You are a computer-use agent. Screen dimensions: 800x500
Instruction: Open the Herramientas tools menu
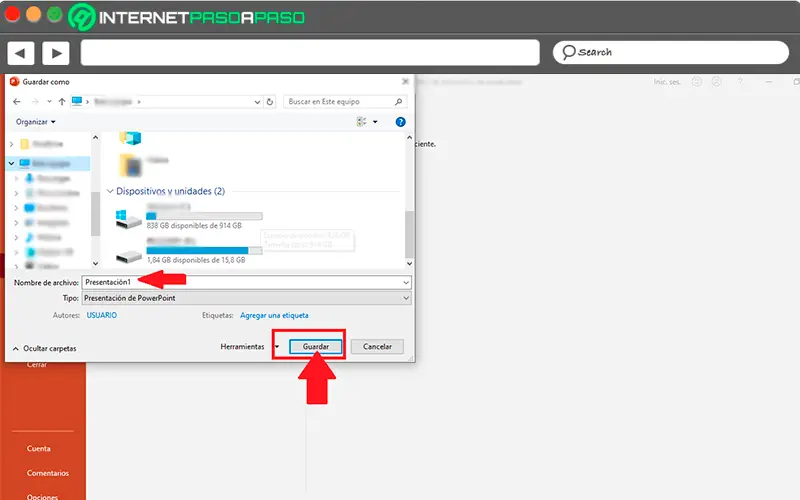pos(249,346)
